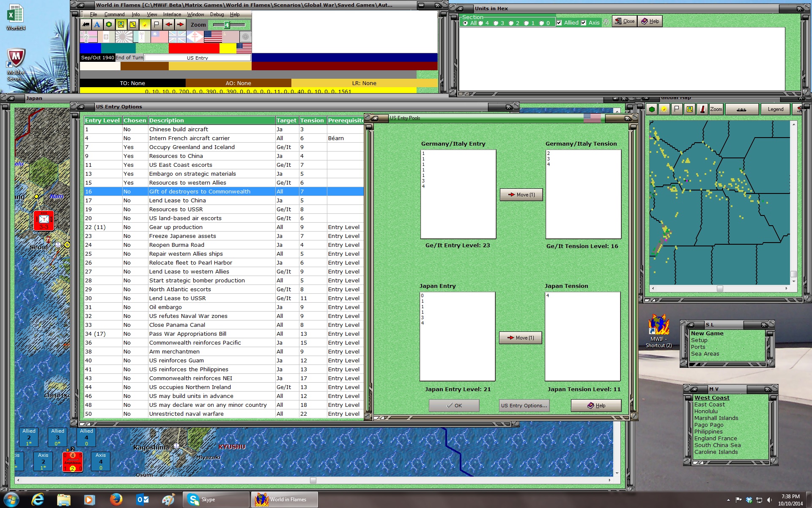Click the red forward arrow phase icon
The width and height of the screenshot is (812, 508).
[x=180, y=25]
